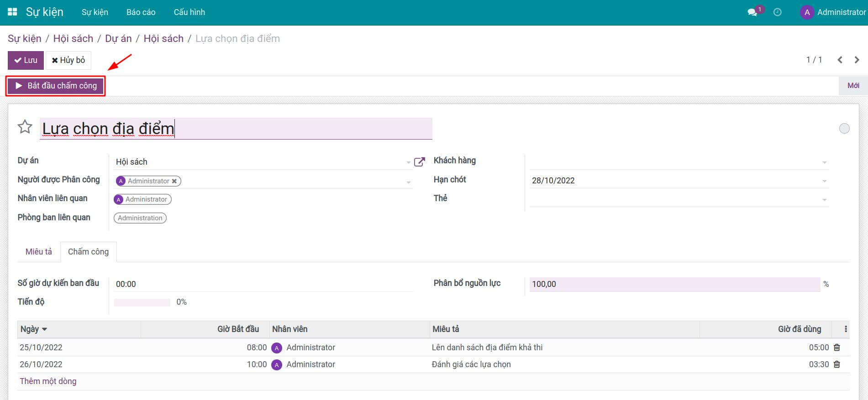Open the Báo cáo menu
868x400 pixels.
pyautogui.click(x=141, y=12)
